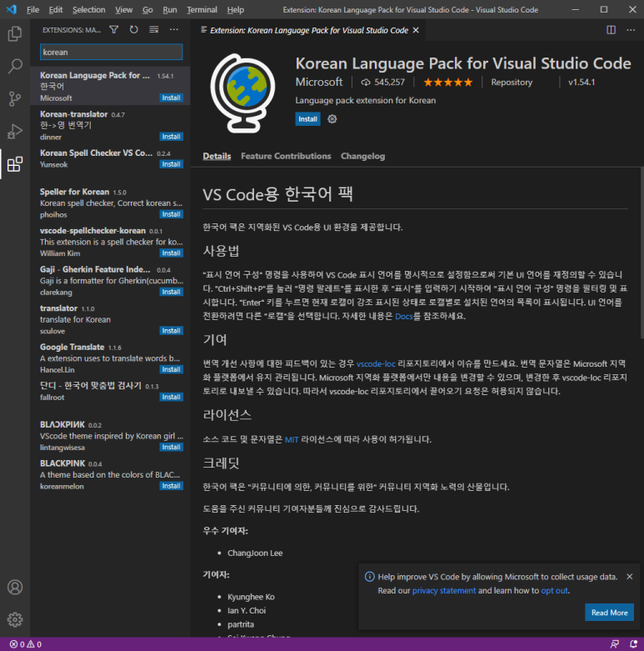
Task: Switch to the Changelog tab
Action: point(362,157)
